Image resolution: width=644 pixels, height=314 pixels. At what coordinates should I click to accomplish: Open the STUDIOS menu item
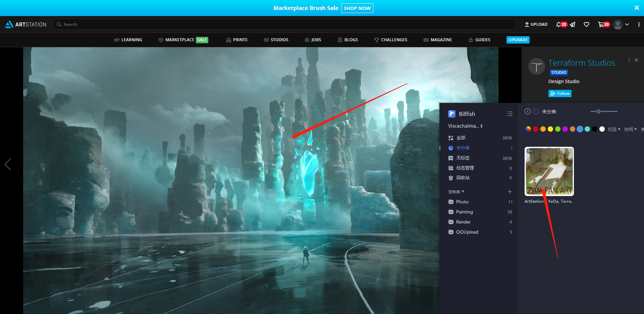[x=276, y=40]
